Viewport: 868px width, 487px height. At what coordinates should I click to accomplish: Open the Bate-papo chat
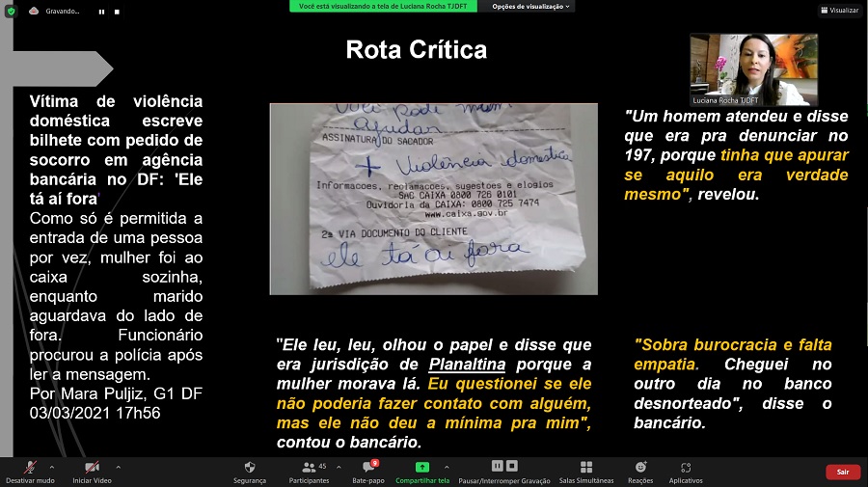(366, 467)
